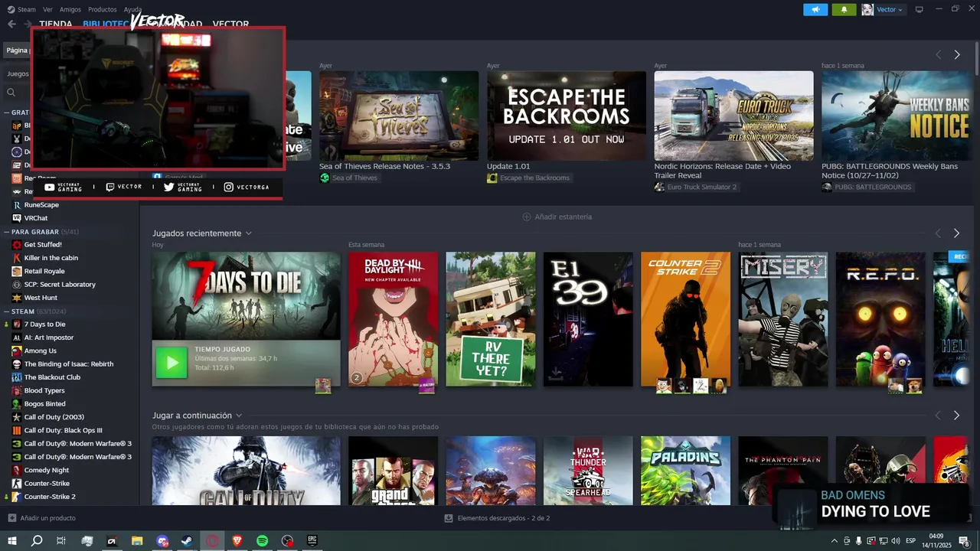Select RuneScape in the sidebar
Viewport: 980px width, 551px height.
[41, 205]
